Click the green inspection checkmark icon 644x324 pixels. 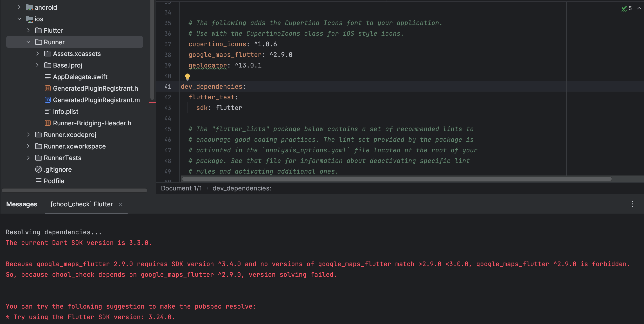(624, 8)
